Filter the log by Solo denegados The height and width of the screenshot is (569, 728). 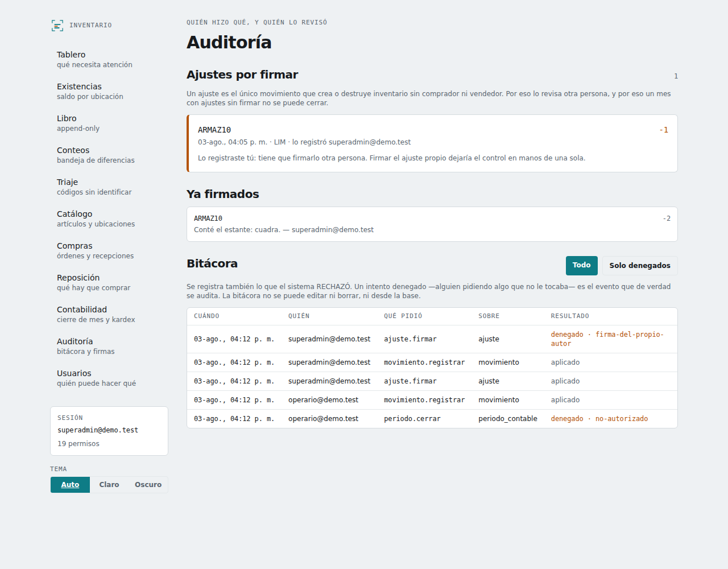pos(640,266)
